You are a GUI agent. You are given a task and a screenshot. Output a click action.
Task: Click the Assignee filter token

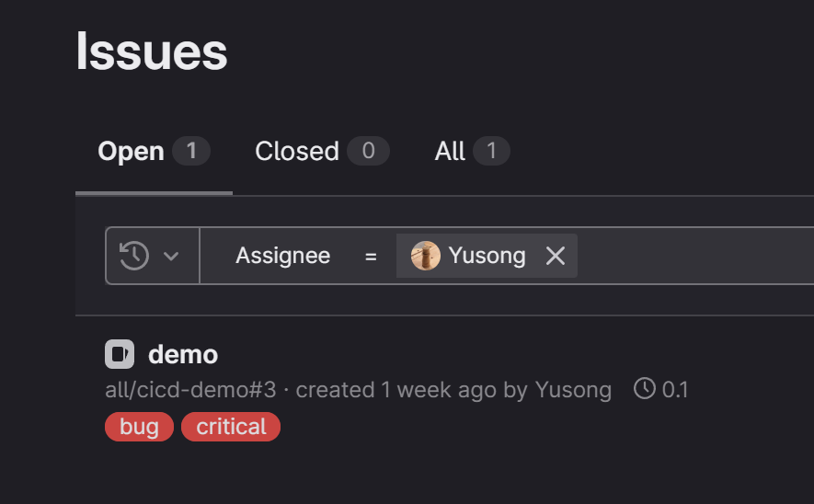(282, 256)
